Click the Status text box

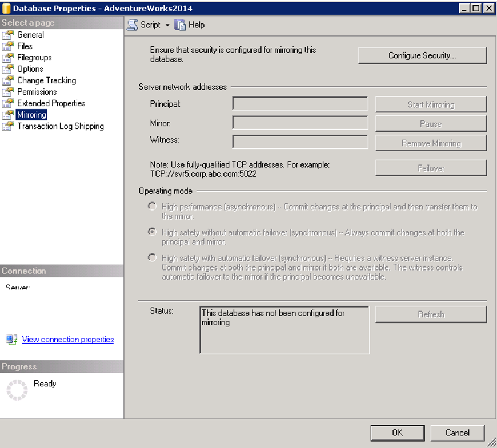coord(284,330)
